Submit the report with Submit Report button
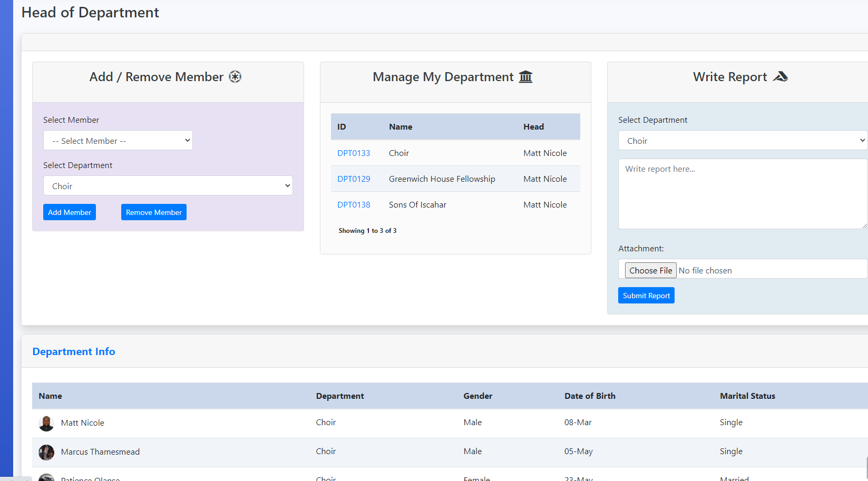This screenshot has height=481, width=868. 646,296
